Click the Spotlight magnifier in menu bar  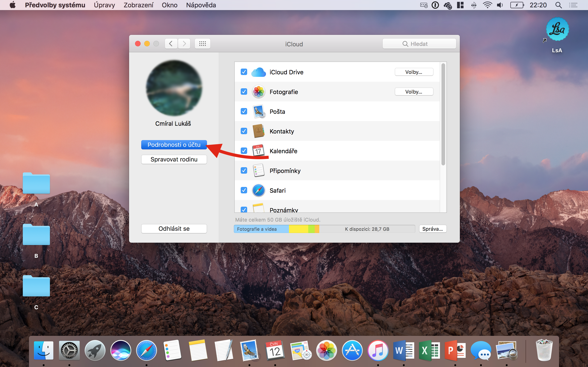pos(558,5)
